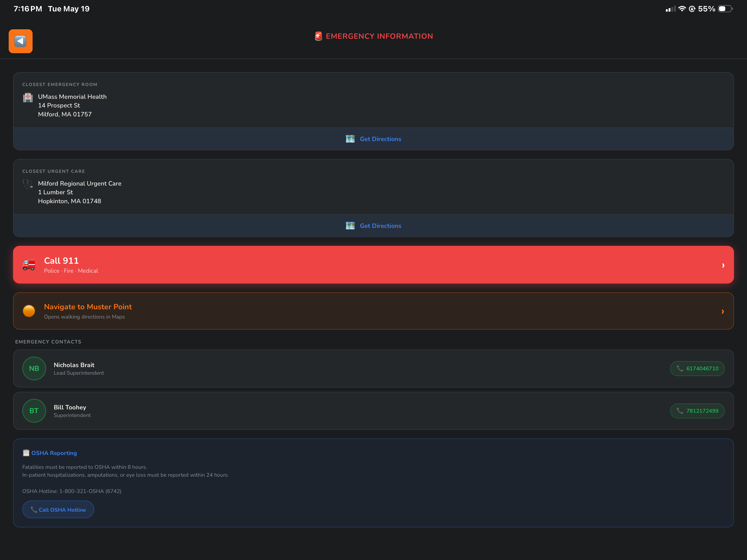
Task: Click the CLOSEST URGENT CARE label
Action: tap(54, 171)
